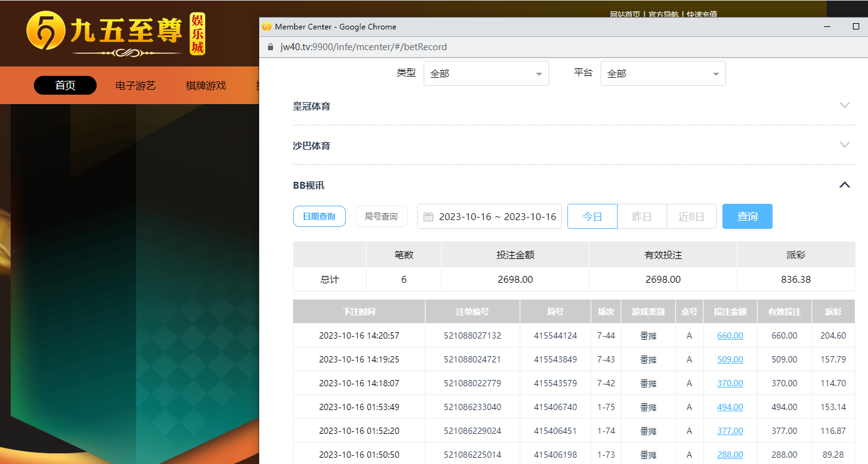
Task: Maximize the Member Center window
Action: point(855,27)
